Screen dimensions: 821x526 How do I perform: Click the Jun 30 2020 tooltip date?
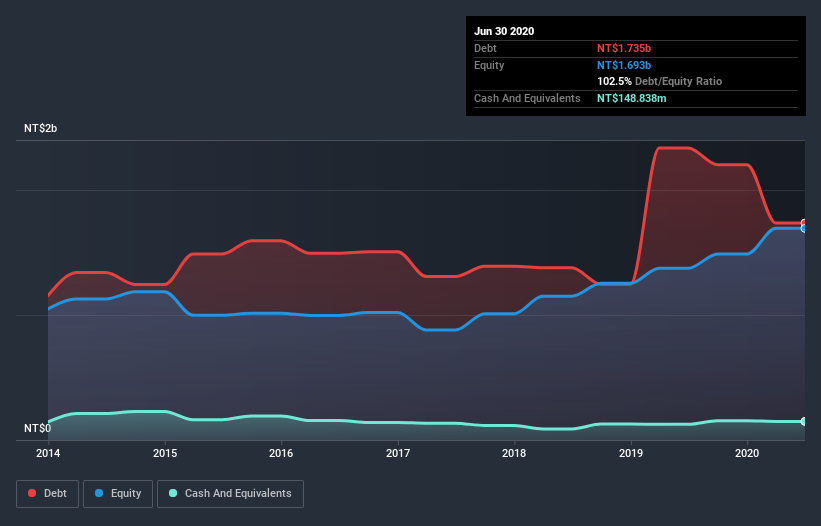point(504,31)
